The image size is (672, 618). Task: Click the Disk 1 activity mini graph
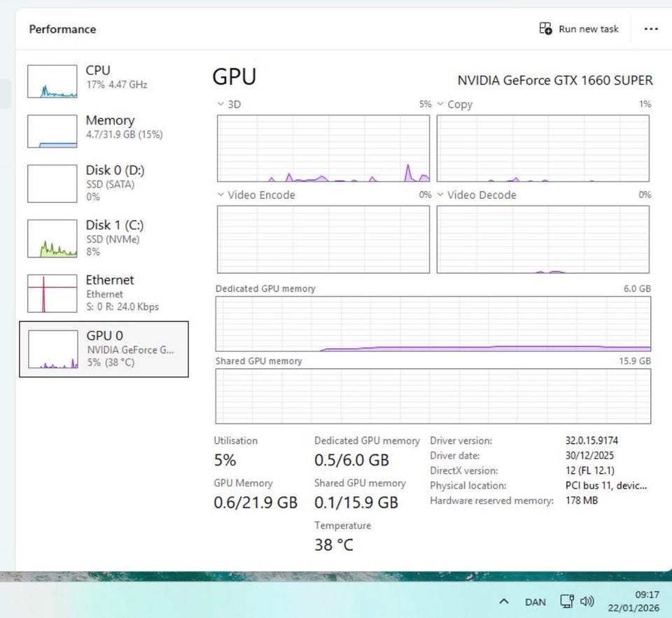pos(52,239)
